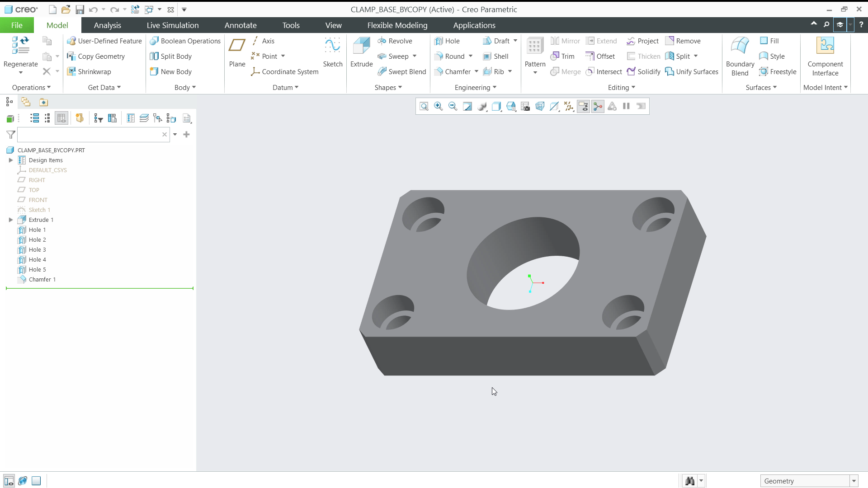The width and height of the screenshot is (868, 488).
Task: Select Chamfer 1 in the model tree
Action: coord(42,280)
